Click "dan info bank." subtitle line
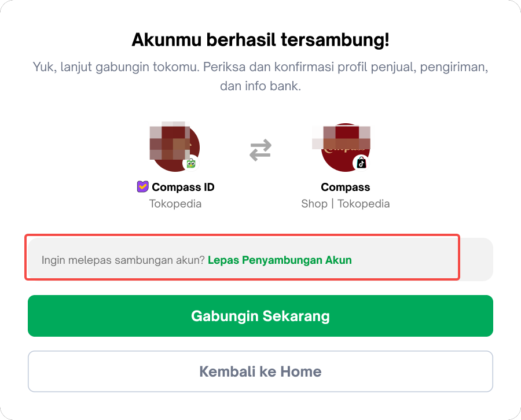The height and width of the screenshot is (420, 521). 260,86
